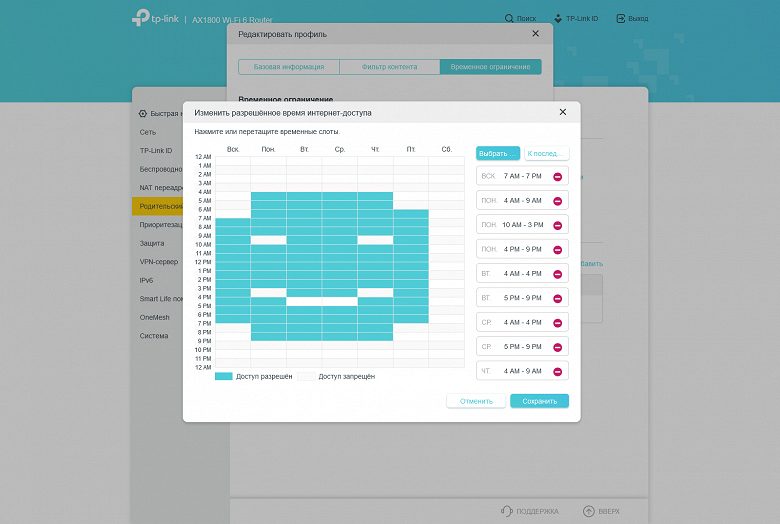Delete the ЧТ 4 AM - 9 AM entry
Screen dimensions: 780x524
(x=558, y=372)
